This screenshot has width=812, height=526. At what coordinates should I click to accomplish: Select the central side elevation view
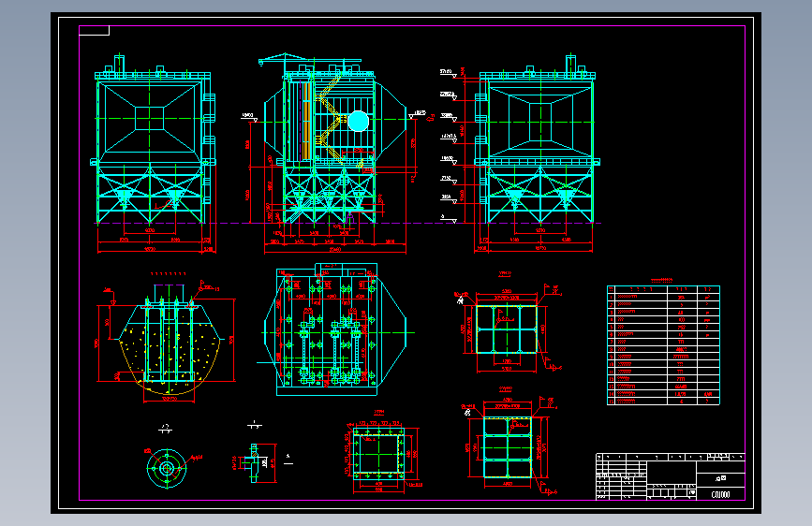click(335, 153)
